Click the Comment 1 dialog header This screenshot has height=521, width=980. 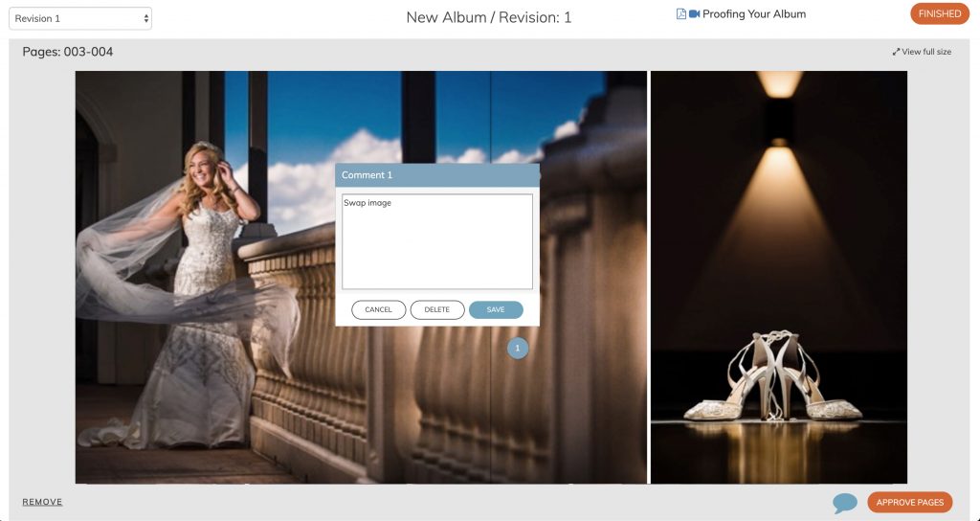(x=436, y=175)
